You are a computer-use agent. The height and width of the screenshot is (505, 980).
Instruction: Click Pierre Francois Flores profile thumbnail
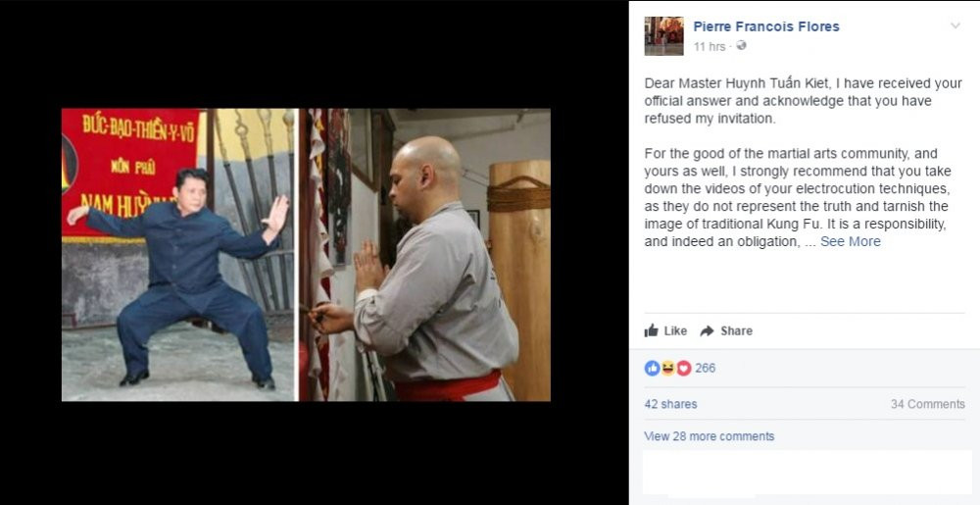pyautogui.click(x=663, y=36)
